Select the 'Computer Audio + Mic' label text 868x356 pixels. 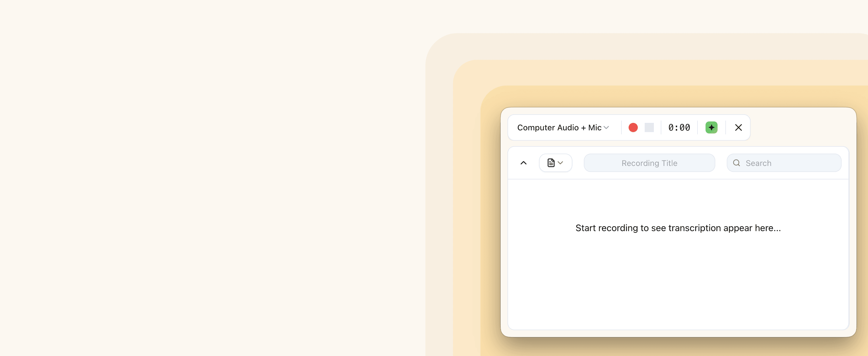coord(559,127)
